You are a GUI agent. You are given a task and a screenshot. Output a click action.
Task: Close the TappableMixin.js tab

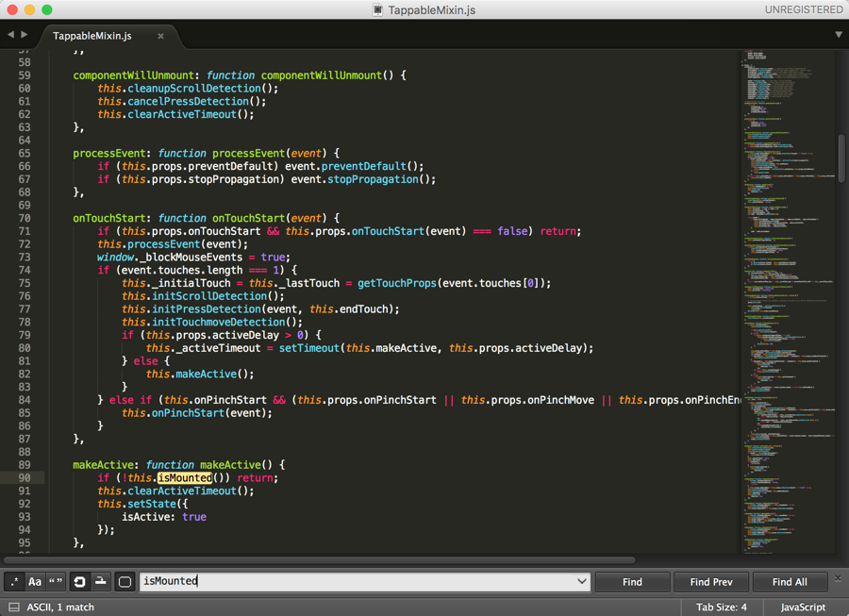[160, 36]
